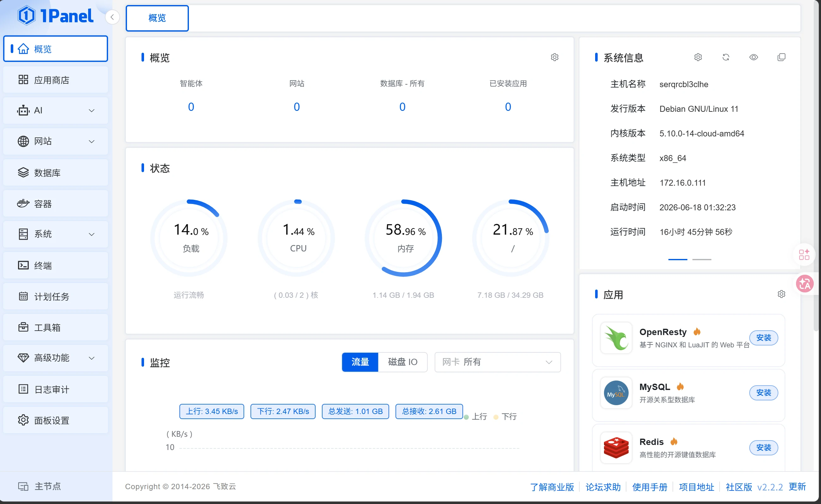
Task: Click the 负载 14.0% gauge
Action: pos(189,238)
